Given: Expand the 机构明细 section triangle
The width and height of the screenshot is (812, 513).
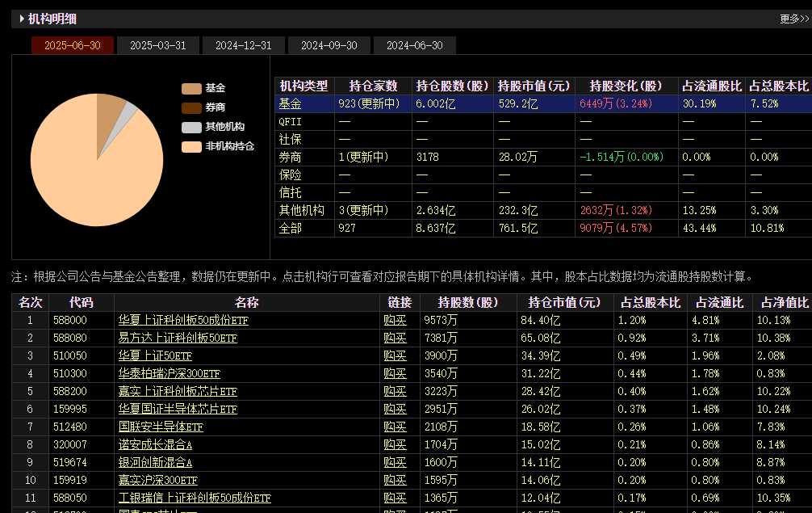Looking at the screenshot, I should (x=22, y=19).
